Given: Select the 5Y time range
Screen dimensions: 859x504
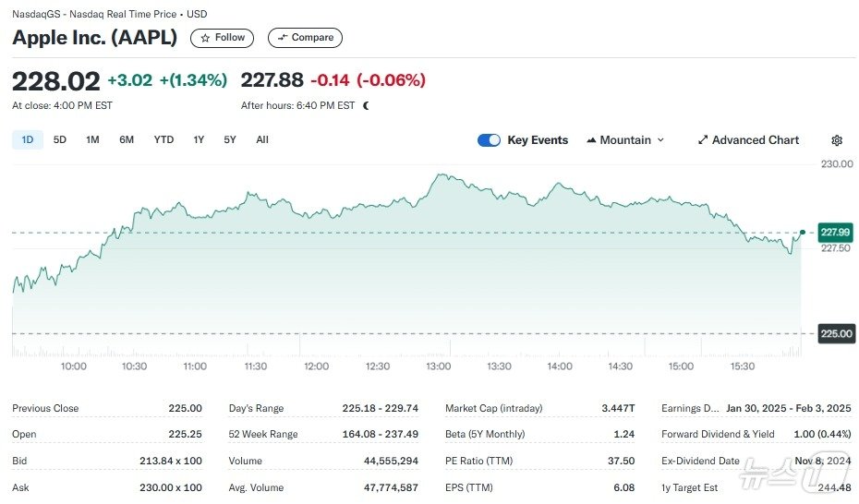Looking at the screenshot, I should (230, 140).
